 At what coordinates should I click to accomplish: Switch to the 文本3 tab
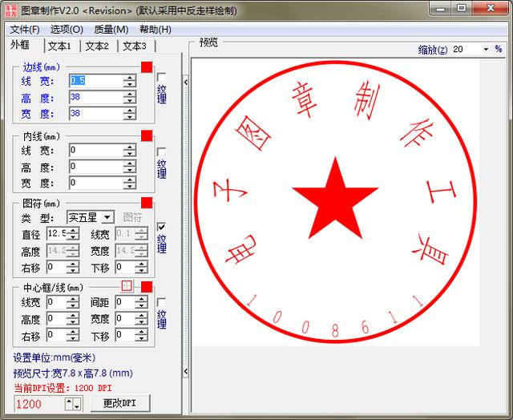(135, 46)
